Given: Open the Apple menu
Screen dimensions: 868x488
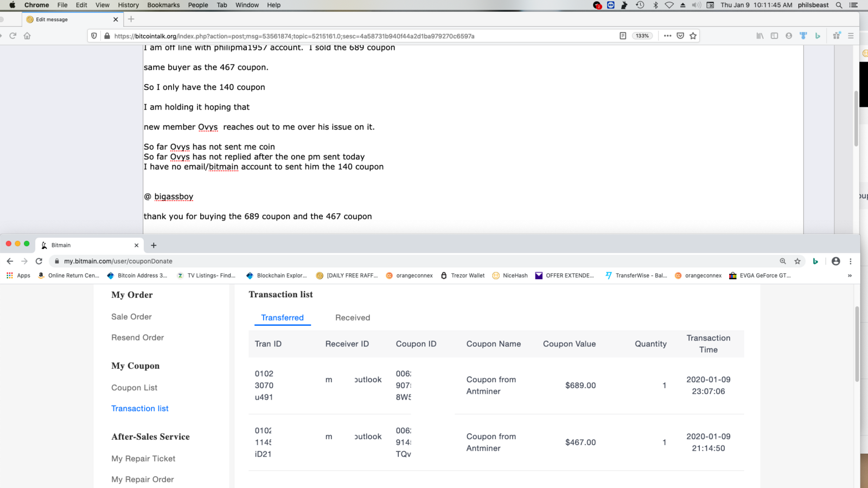Looking at the screenshot, I should (12, 5).
